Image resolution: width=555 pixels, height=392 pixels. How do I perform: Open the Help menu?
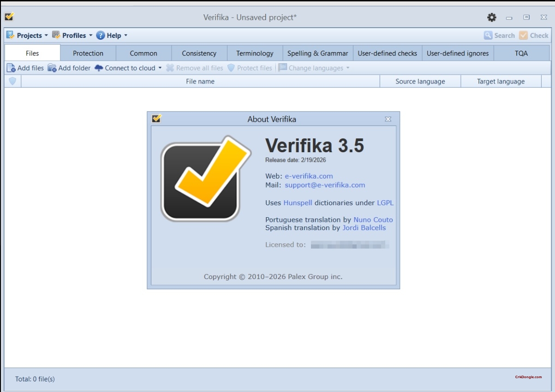(112, 35)
